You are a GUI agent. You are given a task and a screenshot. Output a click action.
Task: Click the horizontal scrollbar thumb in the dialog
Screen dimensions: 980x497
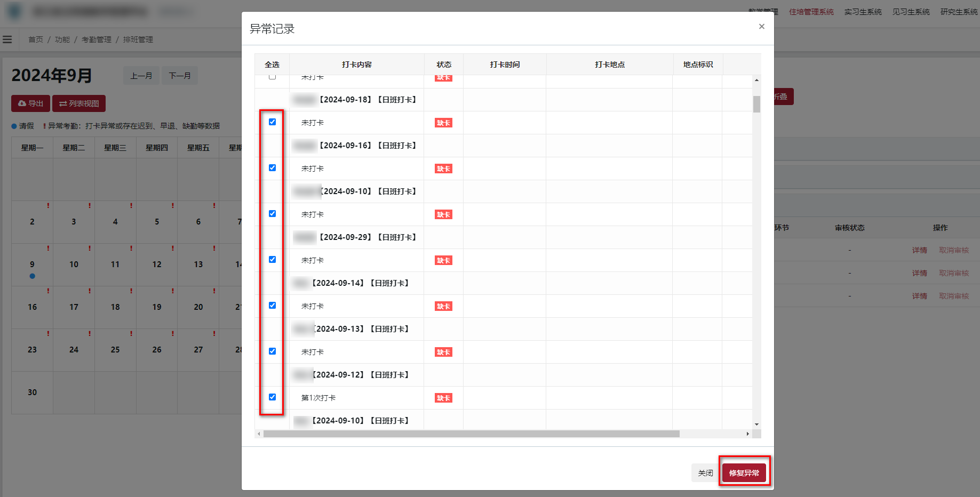(472, 434)
